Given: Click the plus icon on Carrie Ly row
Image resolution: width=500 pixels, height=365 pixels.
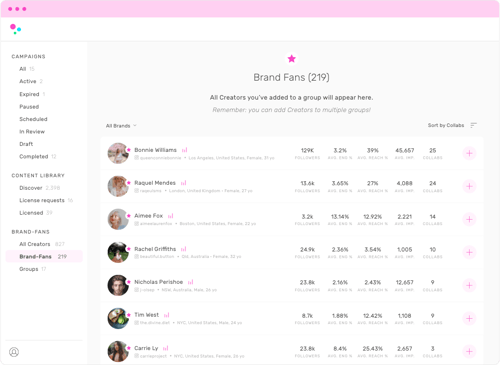Looking at the screenshot, I should point(469,351).
